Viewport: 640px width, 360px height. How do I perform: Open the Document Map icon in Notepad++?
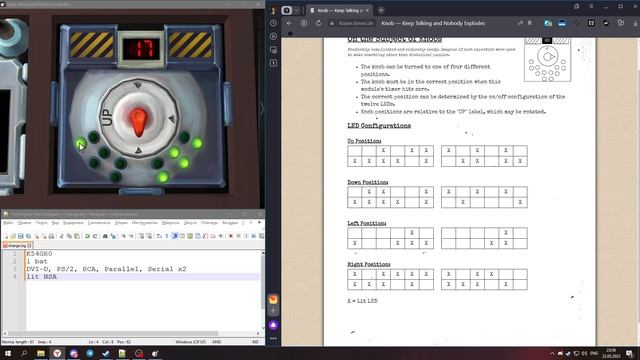pyautogui.click(x=190, y=236)
